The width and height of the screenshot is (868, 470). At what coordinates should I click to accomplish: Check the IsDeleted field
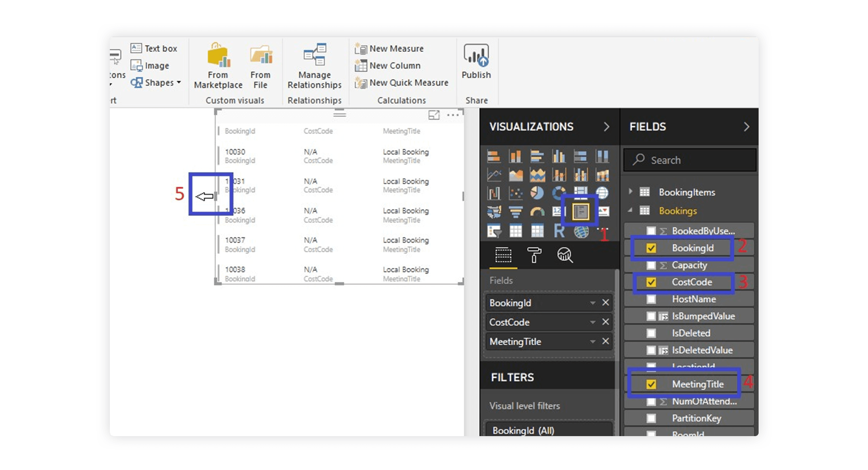point(651,333)
